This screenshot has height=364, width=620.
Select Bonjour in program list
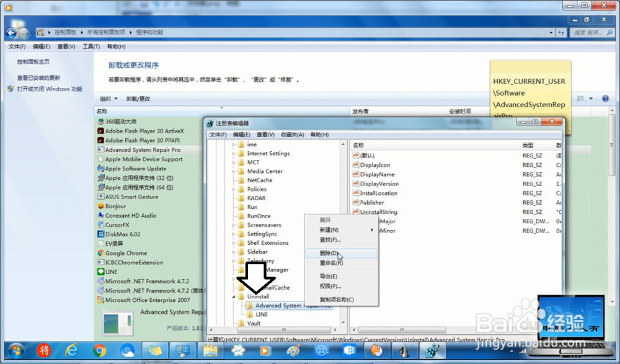pos(115,206)
